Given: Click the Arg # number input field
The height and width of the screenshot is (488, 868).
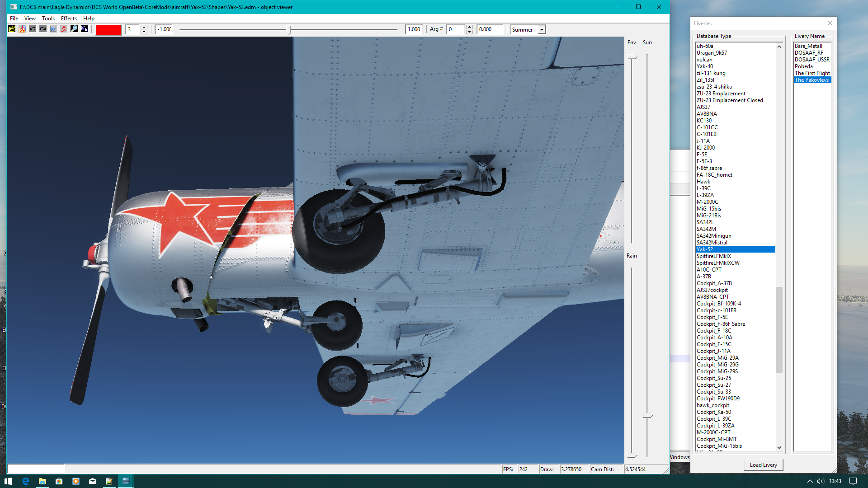Looking at the screenshot, I should click(456, 29).
